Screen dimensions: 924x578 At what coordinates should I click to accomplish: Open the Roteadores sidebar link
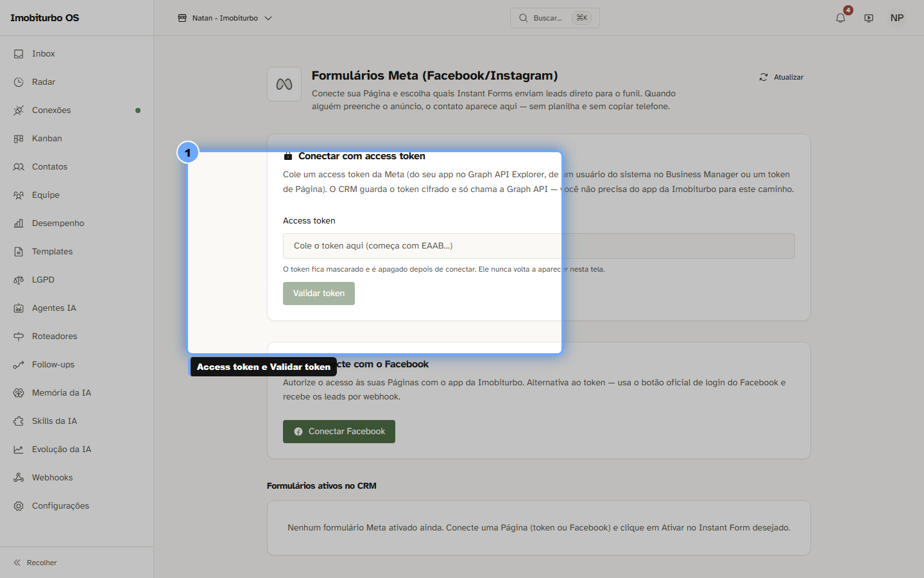click(x=77, y=337)
